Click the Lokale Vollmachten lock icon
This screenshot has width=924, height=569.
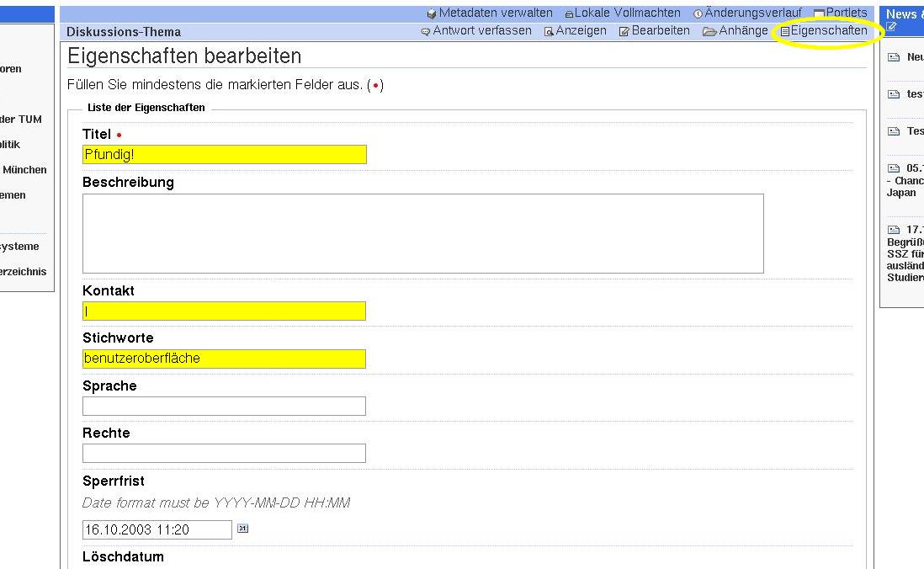(x=569, y=14)
